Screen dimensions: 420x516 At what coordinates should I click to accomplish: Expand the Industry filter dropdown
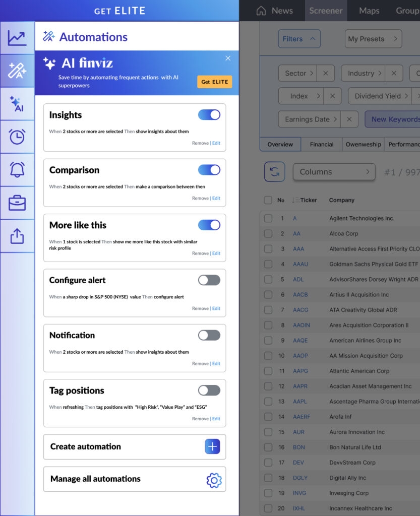point(364,73)
